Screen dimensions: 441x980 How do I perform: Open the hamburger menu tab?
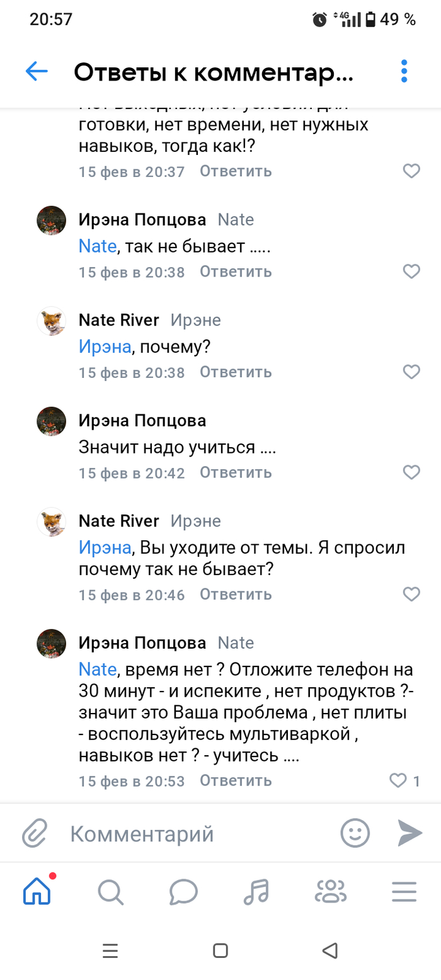[x=404, y=891]
